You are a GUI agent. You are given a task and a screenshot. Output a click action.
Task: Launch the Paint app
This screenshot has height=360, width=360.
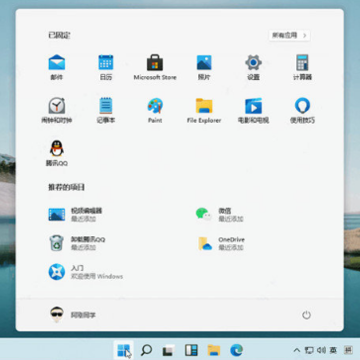pyautogui.click(x=155, y=110)
